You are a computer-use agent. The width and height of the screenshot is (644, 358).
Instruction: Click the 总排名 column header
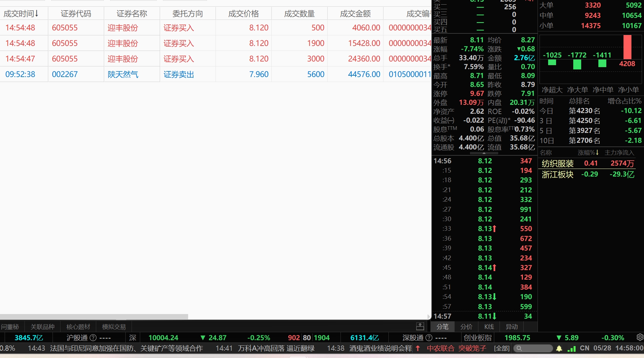(579, 101)
